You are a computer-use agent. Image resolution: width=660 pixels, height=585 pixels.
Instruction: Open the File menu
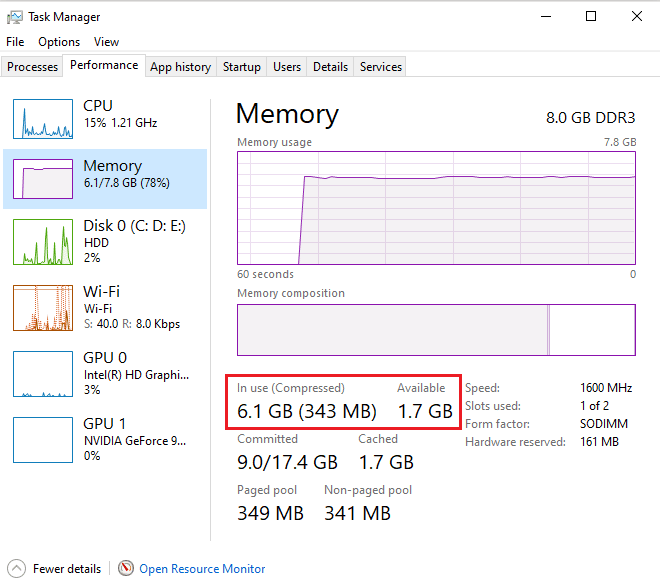(15, 42)
